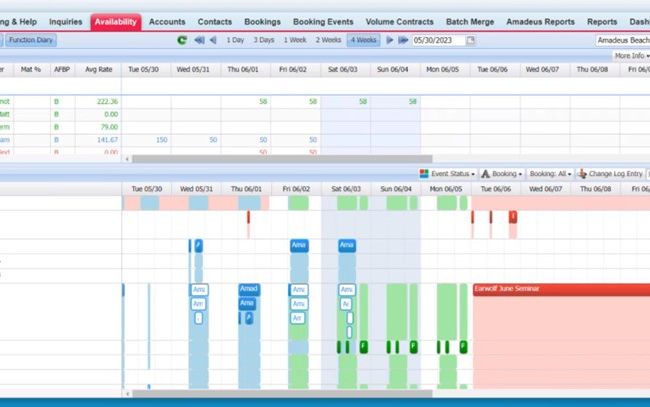Open the calendar date picker icon
This screenshot has height=407, width=650.
pyautogui.click(x=470, y=40)
